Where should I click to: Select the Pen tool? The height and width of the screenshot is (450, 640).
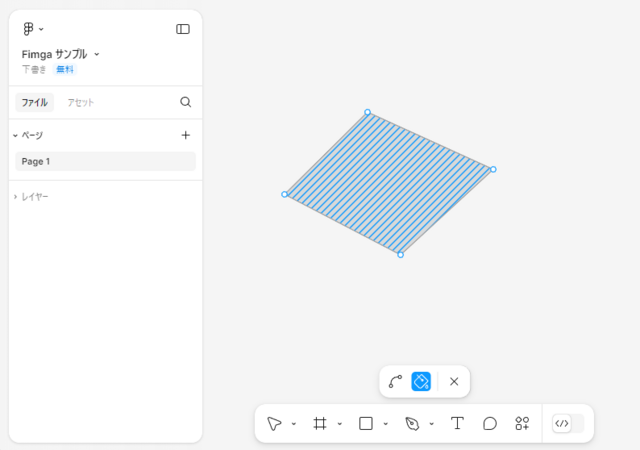coord(412,423)
